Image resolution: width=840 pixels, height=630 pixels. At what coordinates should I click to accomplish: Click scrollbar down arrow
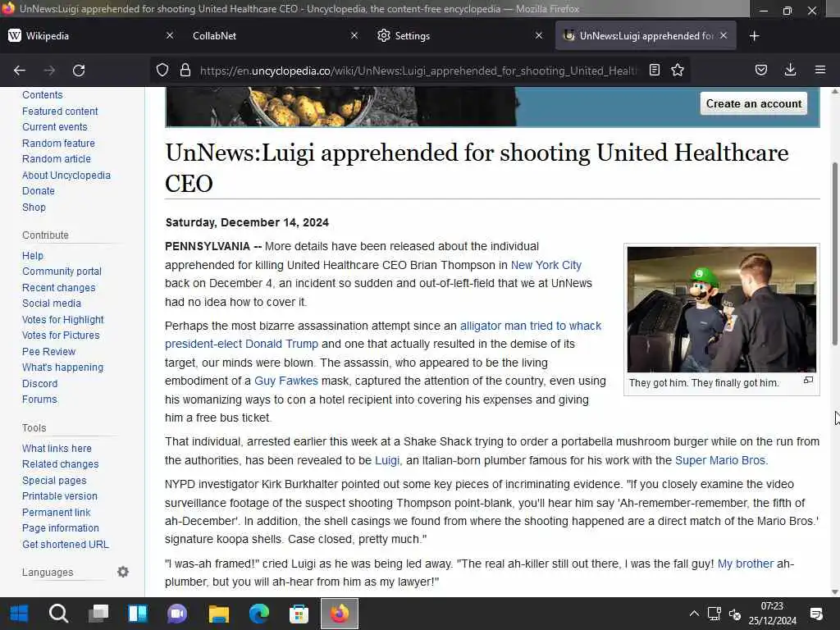point(834,592)
